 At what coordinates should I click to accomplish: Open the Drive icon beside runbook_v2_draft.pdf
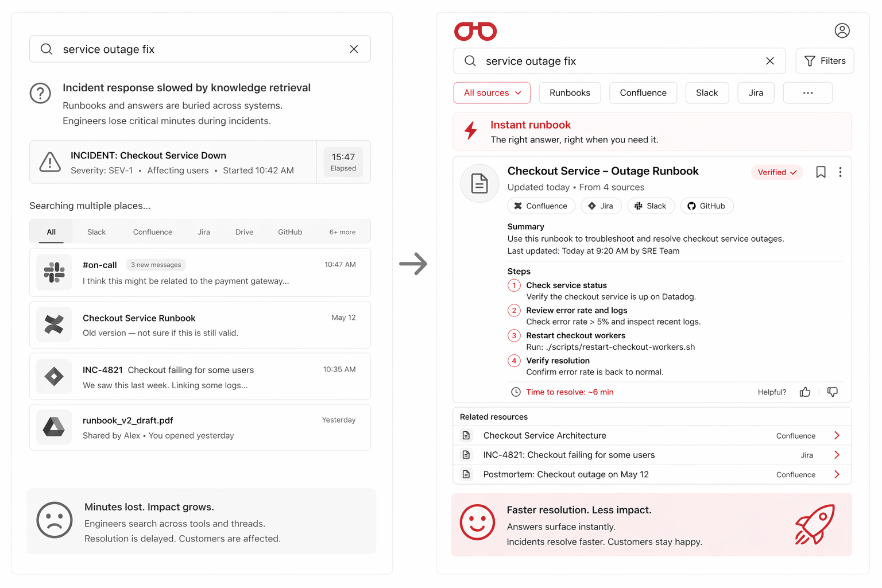tap(54, 427)
